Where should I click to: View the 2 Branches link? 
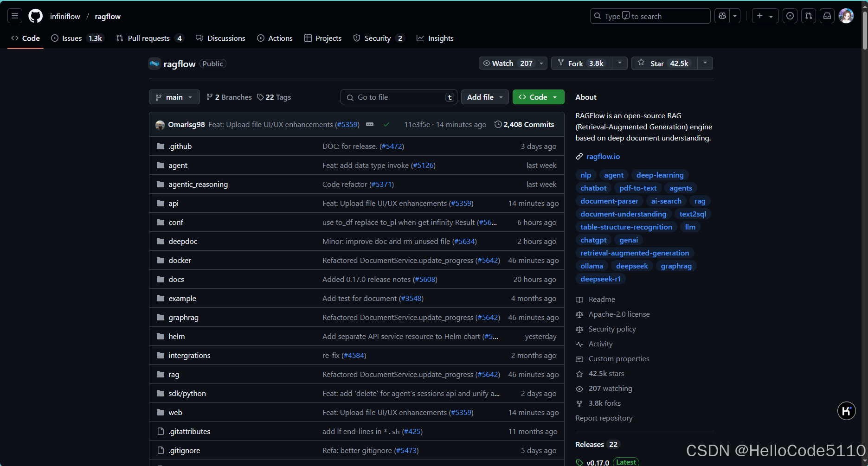tap(229, 97)
